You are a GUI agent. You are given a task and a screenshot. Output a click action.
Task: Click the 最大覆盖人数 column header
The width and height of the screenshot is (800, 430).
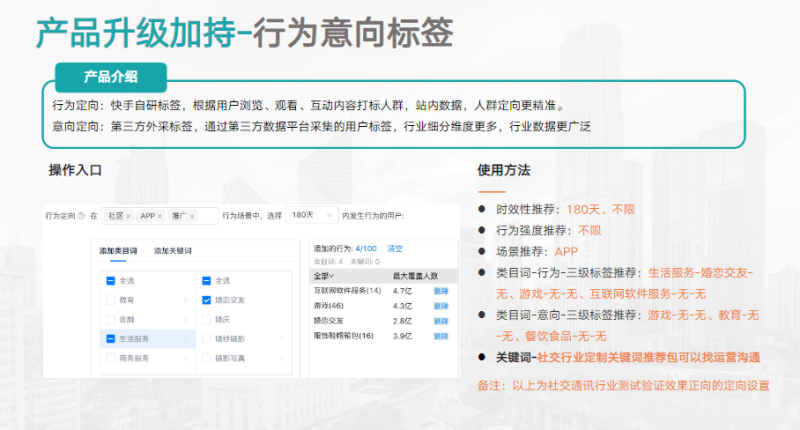point(415,276)
